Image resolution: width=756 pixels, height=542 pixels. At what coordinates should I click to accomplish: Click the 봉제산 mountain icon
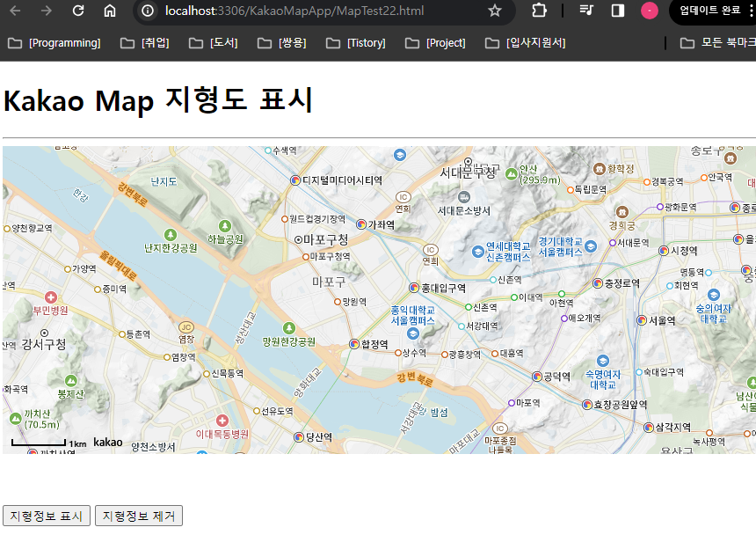(71, 380)
